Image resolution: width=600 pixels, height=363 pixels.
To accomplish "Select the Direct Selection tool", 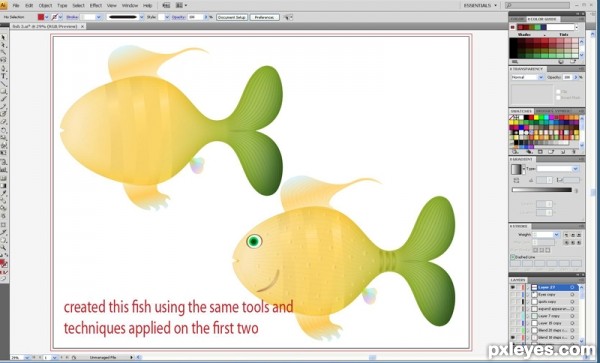I will (3, 45).
